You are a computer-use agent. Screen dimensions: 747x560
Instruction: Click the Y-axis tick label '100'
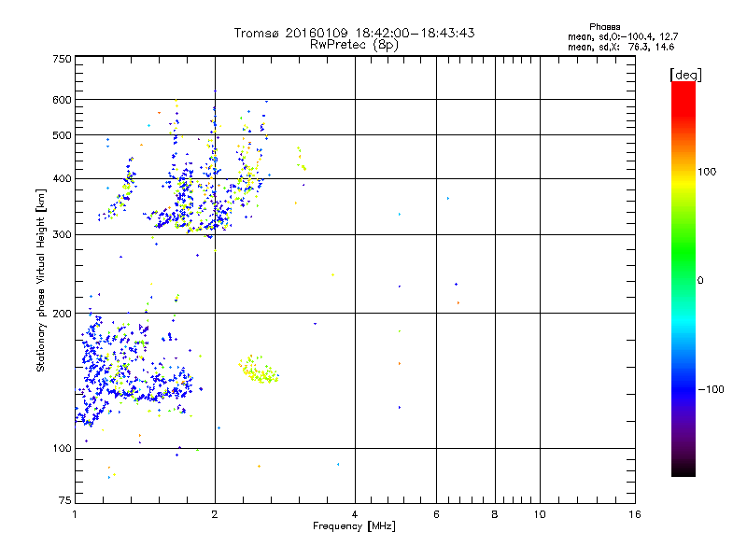62,449
